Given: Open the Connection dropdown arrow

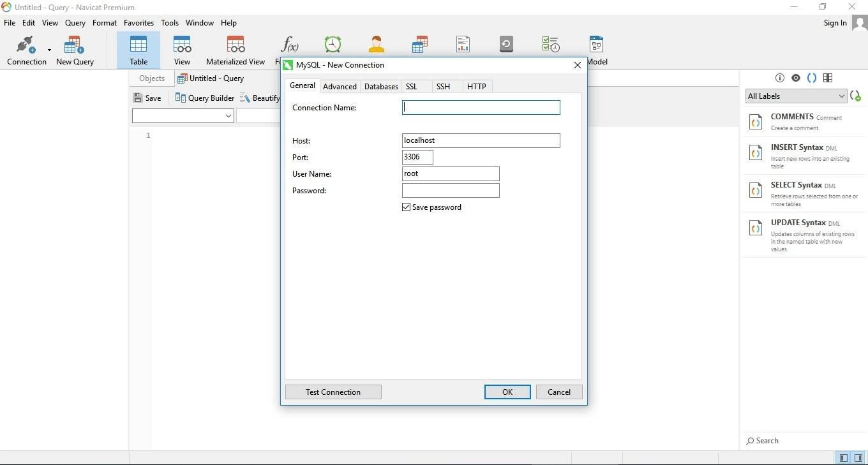Looking at the screenshot, I should (49, 50).
